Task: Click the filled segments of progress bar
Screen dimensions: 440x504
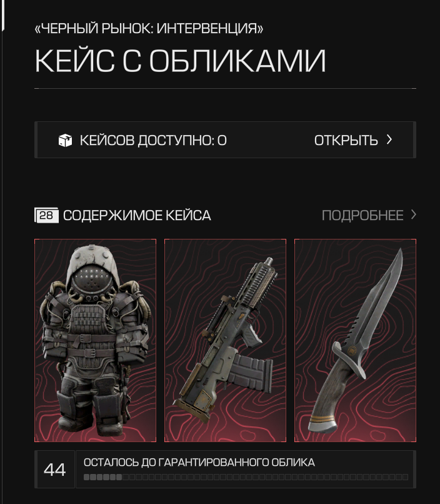Action: click(102, 477)
